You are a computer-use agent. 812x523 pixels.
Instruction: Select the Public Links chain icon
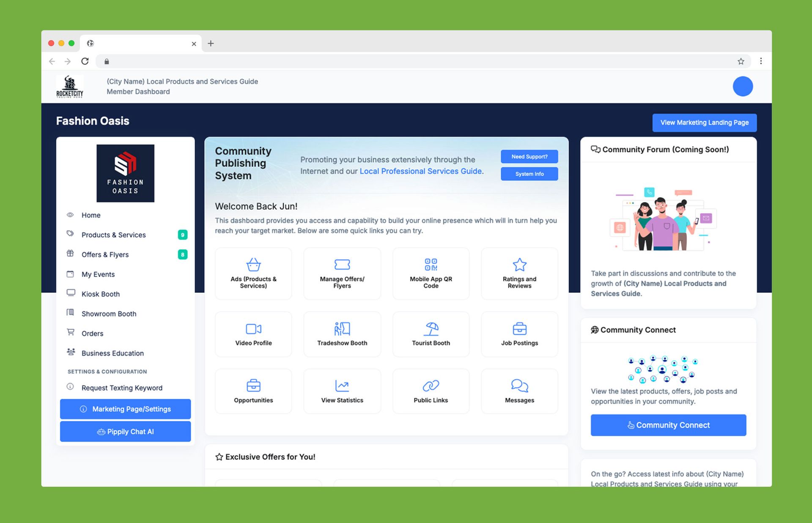[x=431, y=386]
